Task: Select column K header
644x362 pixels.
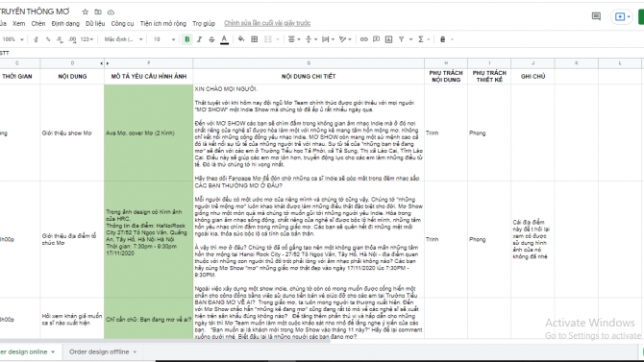Action: (x=576, y=63)
